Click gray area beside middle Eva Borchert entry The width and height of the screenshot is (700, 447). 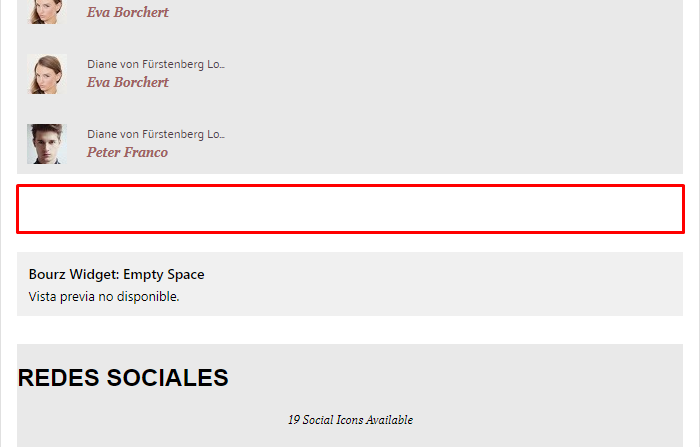pyautogui.click(x=446, y=74)
